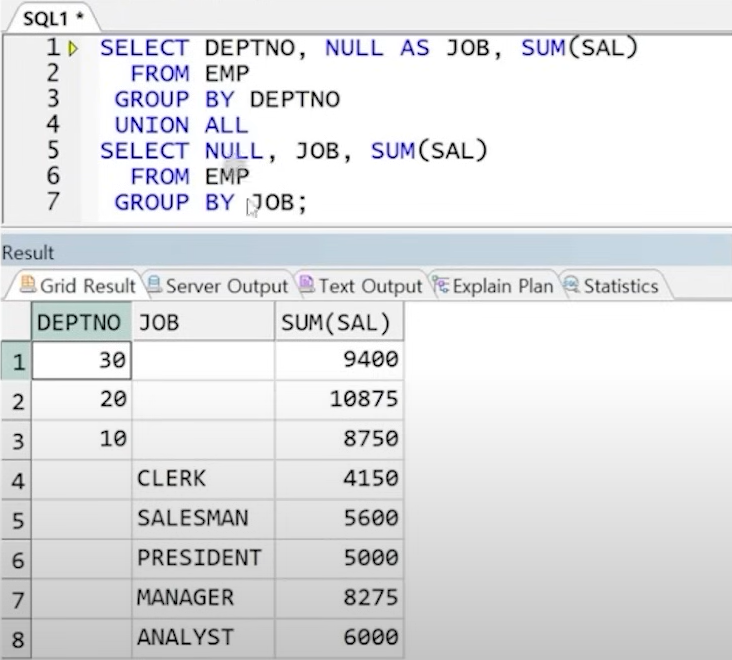Select row number 7 in the grid

click(x=16, y=599)
